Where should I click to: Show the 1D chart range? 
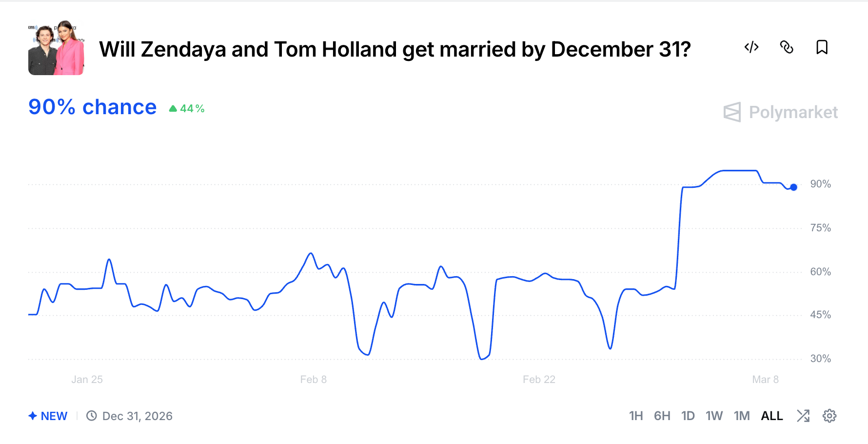pyautogui.click(x=688, y=416)
